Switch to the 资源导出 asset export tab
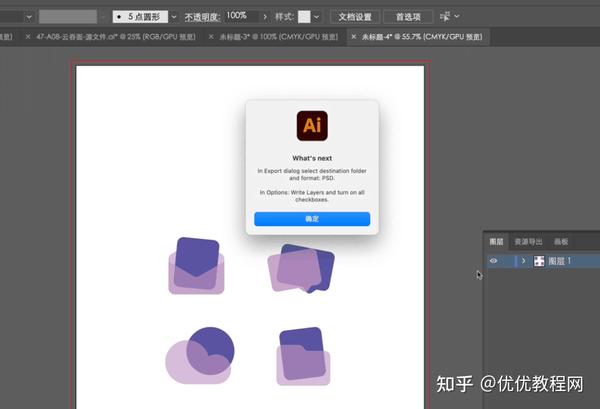Image resolution: width=600 pixels, height=409 pixels. coord(528,242)
